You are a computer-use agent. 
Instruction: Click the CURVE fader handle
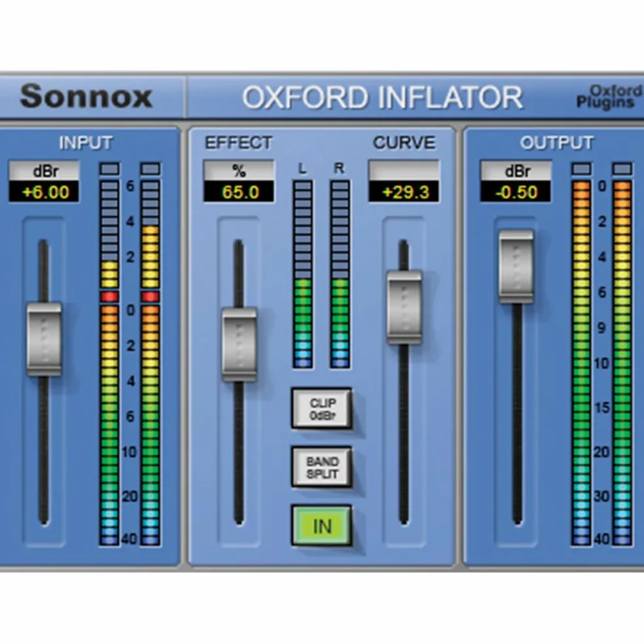point(404,307)
